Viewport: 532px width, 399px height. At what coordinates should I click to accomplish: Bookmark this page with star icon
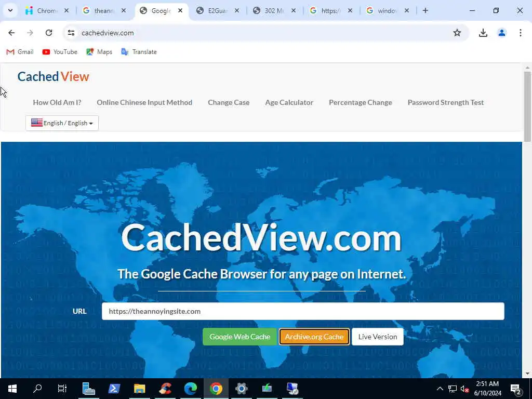click(x=457, y=33)
